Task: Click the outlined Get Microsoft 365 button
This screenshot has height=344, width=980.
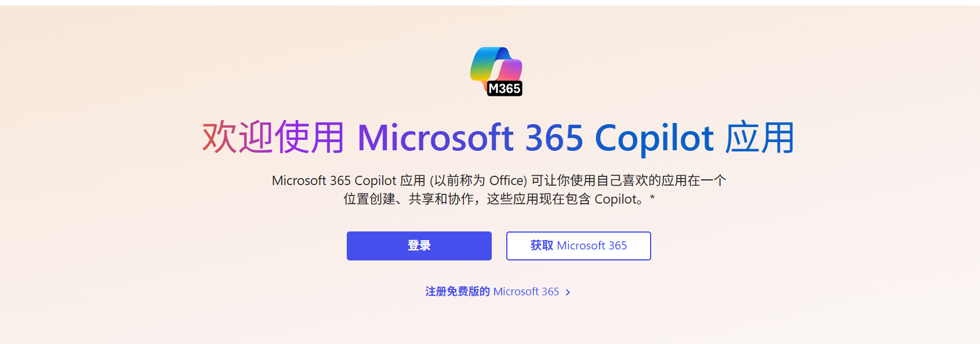Action: tap(578, 245)
